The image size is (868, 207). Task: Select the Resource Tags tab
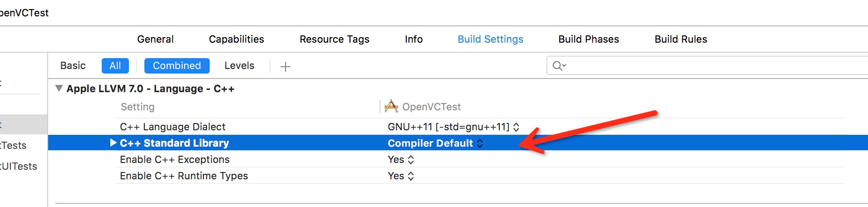point(335,39)
